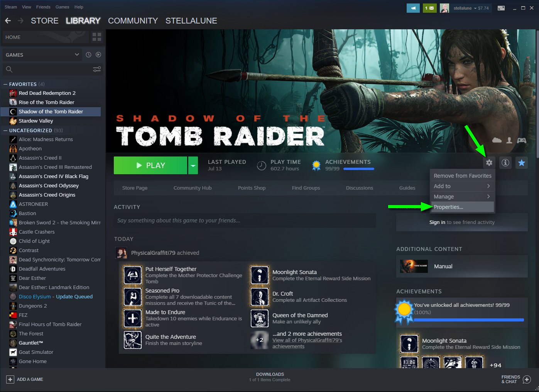Toggle the ready-to-play filter icon
The image size is (539, 392).
point(98,55)
